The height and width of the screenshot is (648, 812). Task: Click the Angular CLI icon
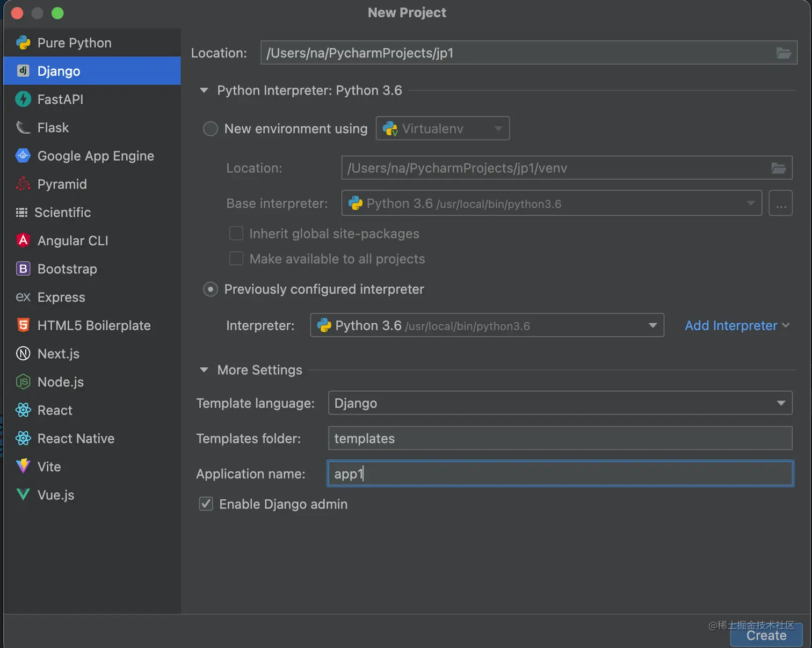(x=23, y=241)
